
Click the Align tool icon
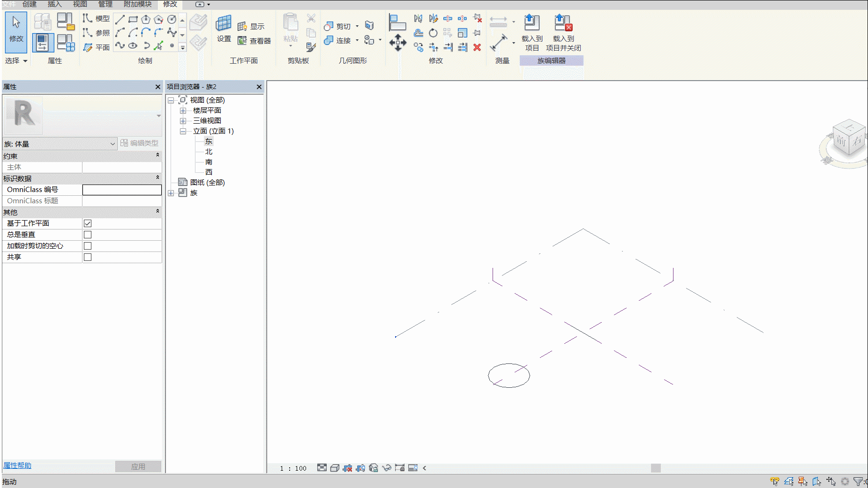pyautogui.click(x=397, y=22)
